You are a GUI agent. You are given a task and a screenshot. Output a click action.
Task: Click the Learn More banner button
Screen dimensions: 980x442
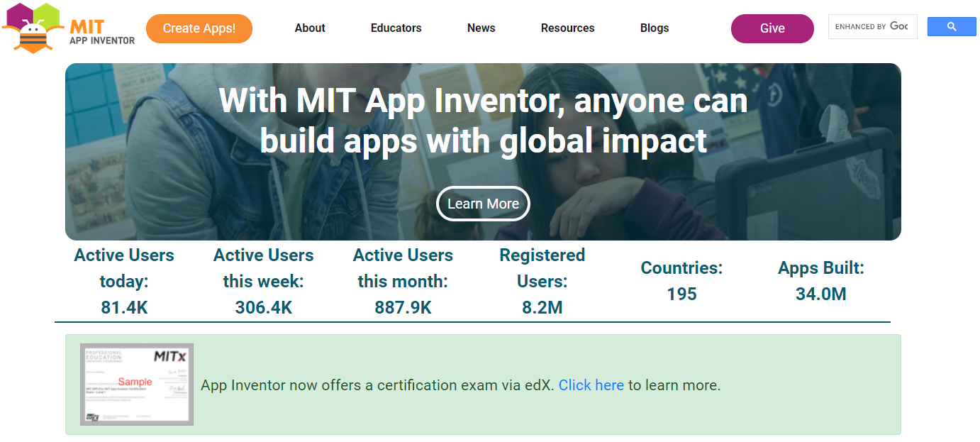(483, 204)
